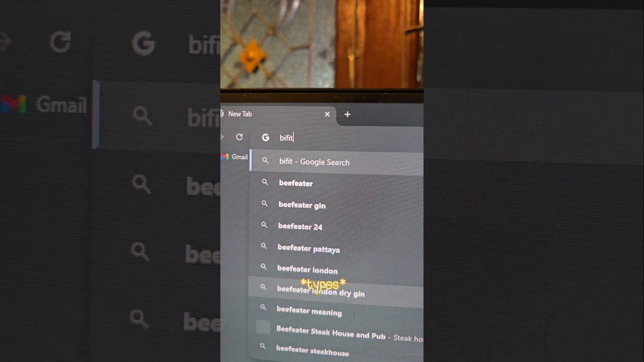
Task: Open a new tab with plus button
Action: pyautogui.click(x=347, y=114)
